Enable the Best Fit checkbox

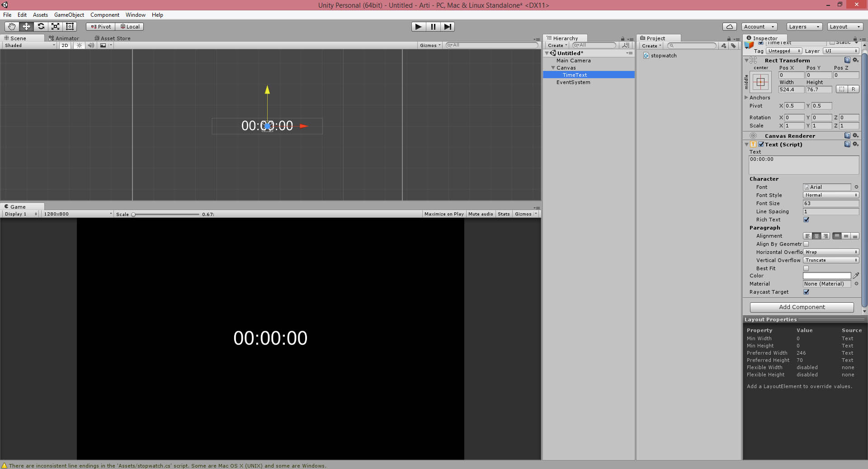[x=806, y=268]
